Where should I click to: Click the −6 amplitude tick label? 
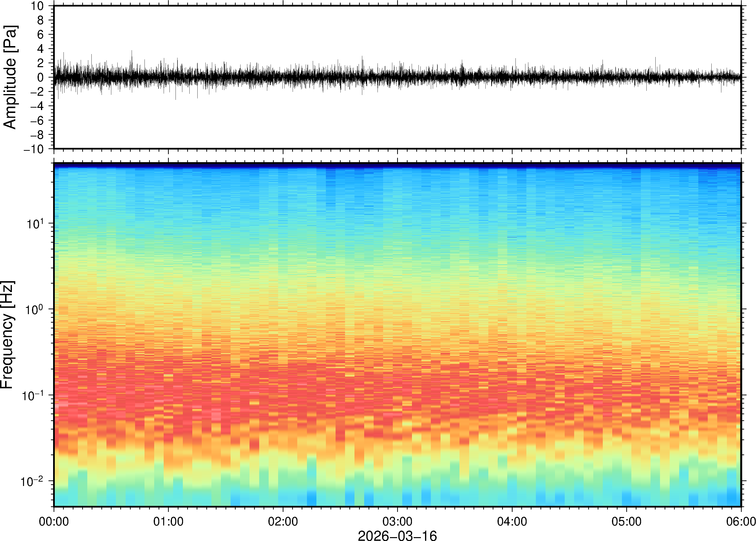(37, 120)
